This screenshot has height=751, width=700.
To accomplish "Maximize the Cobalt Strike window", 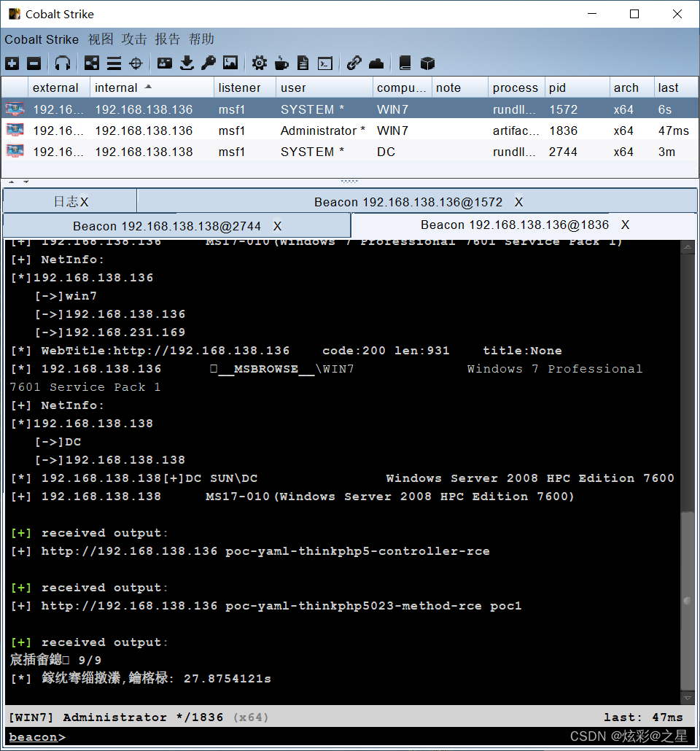I will [x=634, y=14].
